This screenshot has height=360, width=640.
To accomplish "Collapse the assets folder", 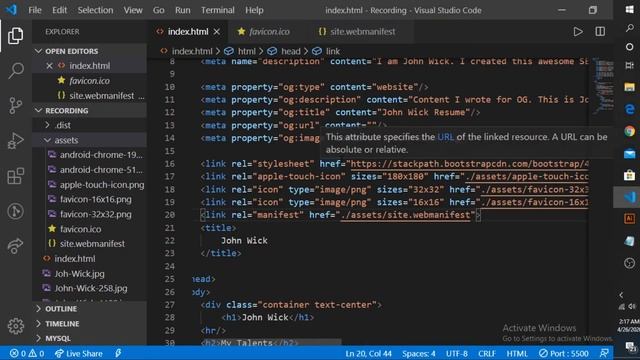I will click(89, 140).
